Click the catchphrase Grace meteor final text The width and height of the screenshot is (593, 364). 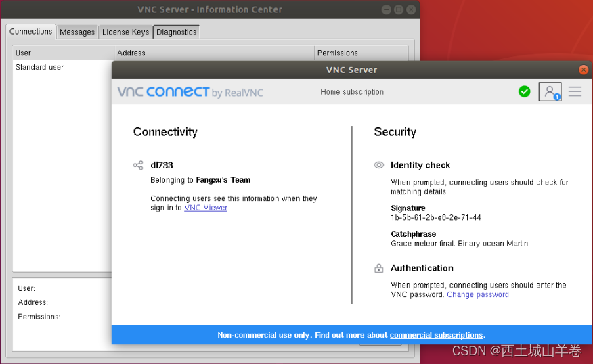pyautogui.click(x=459, y=244)
